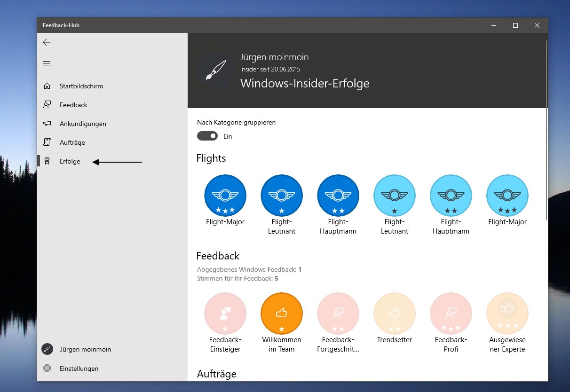Open the hamburger navigation menu
This screenshot has height=392, width=570.
47,63
